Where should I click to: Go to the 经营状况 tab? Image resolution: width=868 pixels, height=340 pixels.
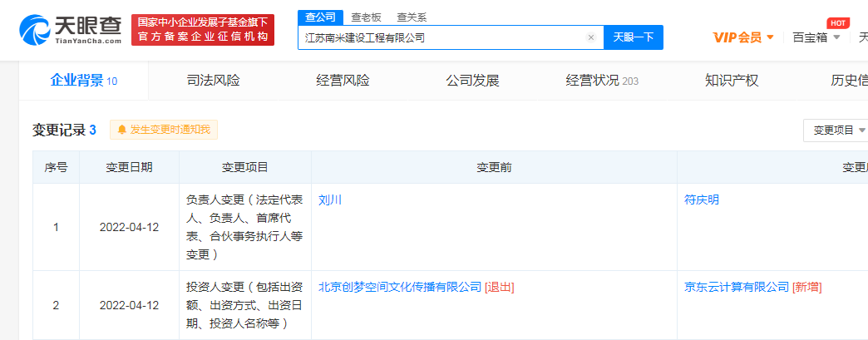[601, 81]
